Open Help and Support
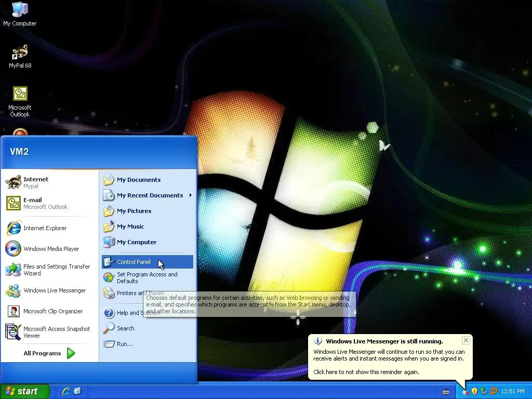The image size is (532, 399). tap(148, 313)
